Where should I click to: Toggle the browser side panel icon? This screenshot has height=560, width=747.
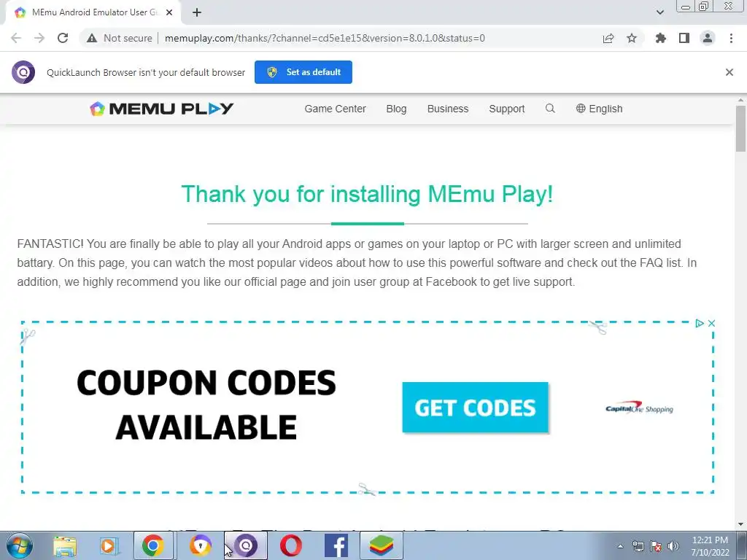(x=684, y=38)
